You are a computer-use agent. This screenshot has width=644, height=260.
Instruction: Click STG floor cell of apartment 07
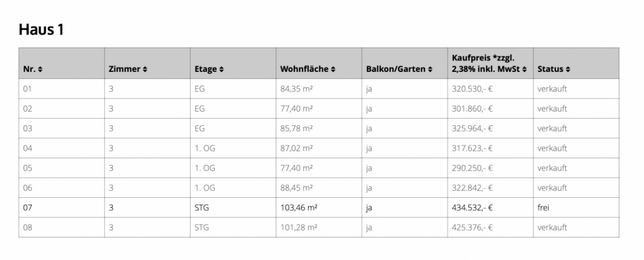click(x=201, y=208)
